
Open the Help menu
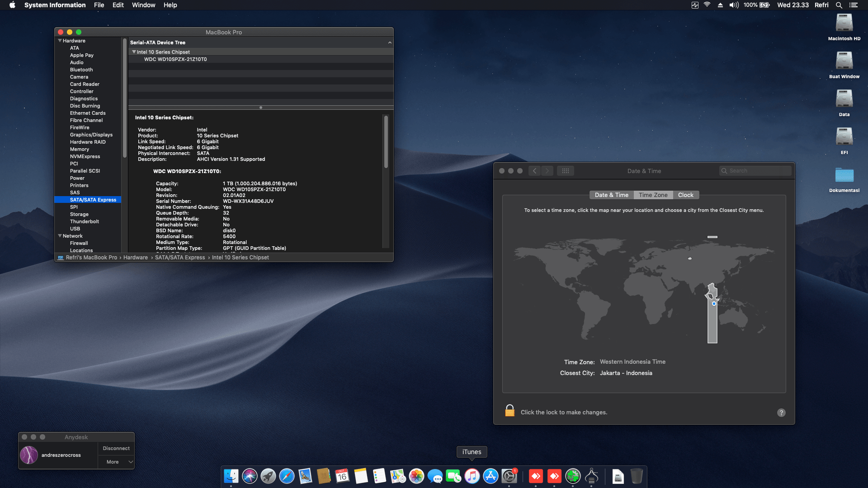click(170, 5)
